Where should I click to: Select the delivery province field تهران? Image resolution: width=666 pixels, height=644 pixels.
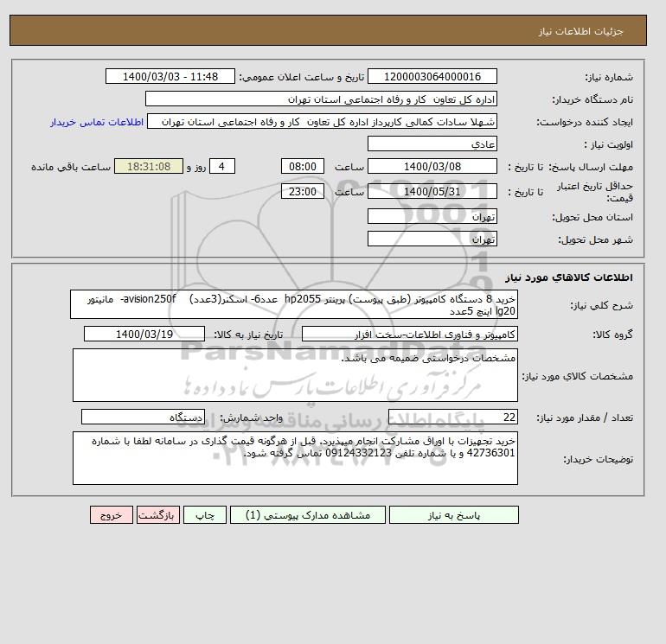pyautogui.click(x=432, y=216)
